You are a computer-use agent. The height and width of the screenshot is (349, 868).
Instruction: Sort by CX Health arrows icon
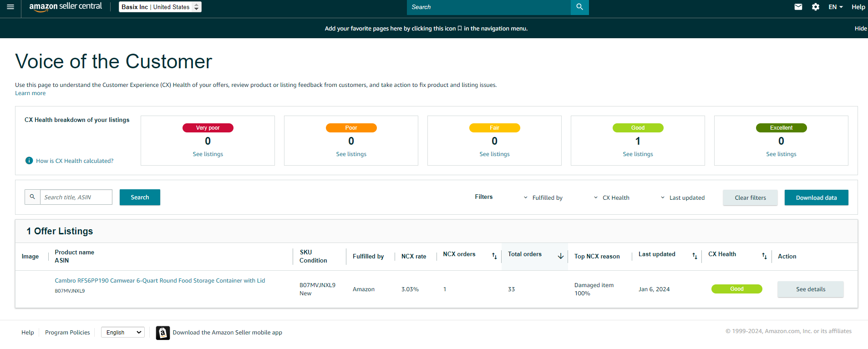[x=764, y=256]
